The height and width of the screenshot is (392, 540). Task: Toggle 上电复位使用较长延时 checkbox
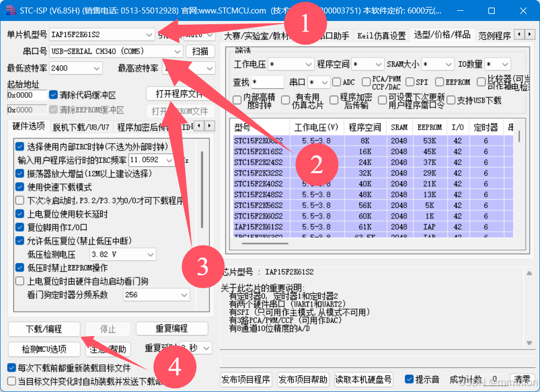click(19, 213)
